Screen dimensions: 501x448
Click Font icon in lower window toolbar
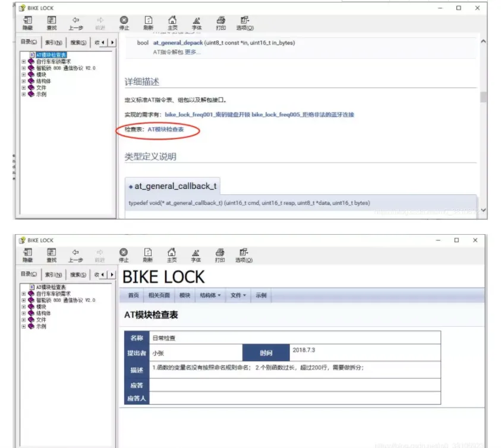[x=196, y=255]
